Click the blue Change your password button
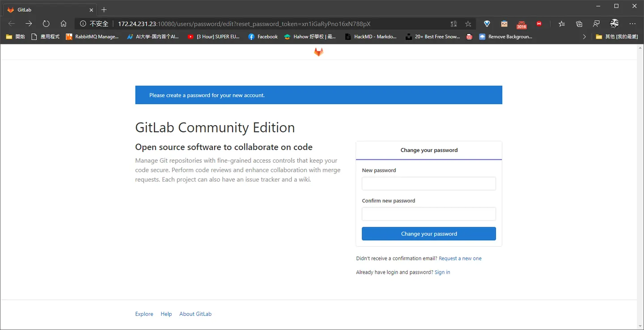This screenshot has width=644, height=330. (429, 234)
